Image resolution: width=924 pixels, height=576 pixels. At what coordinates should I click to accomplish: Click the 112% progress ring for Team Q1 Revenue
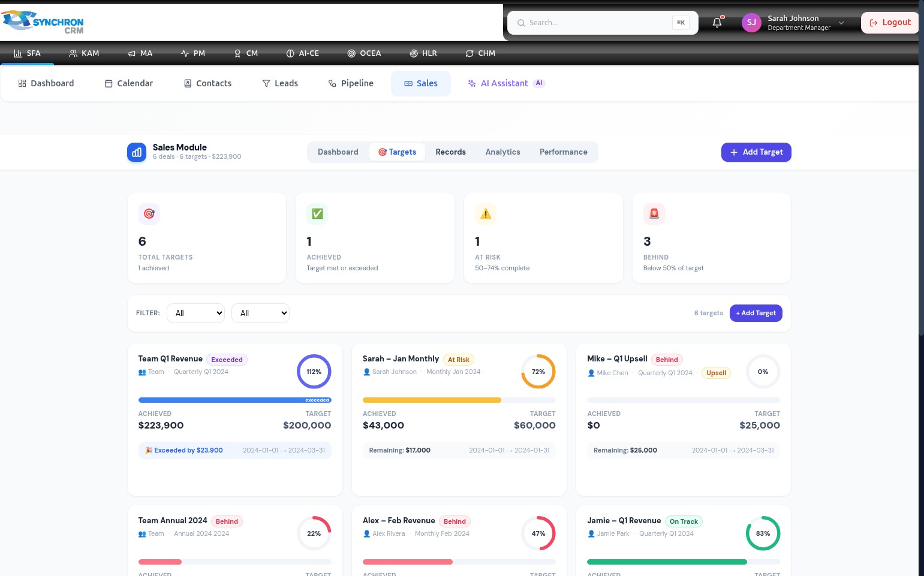coord(314,372)
